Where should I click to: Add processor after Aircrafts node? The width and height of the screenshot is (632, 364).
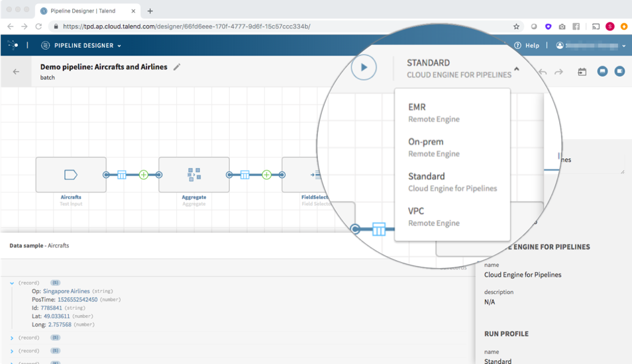(x=144, y=175)
